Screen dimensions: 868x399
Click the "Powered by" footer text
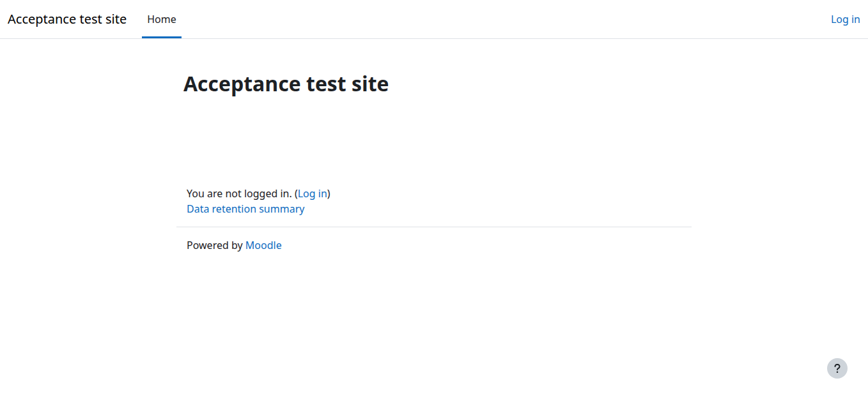(214, 245)
